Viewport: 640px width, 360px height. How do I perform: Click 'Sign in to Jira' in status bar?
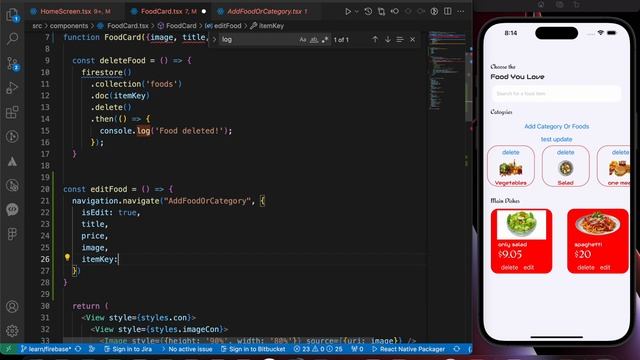128,349
